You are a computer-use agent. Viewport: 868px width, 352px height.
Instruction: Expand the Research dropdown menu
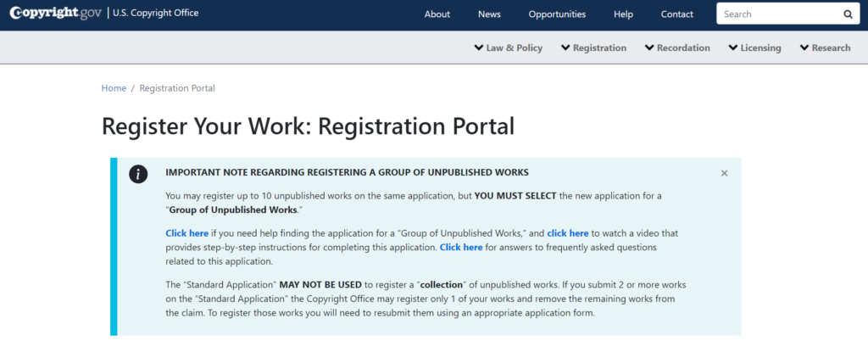[x=825, y=47]
